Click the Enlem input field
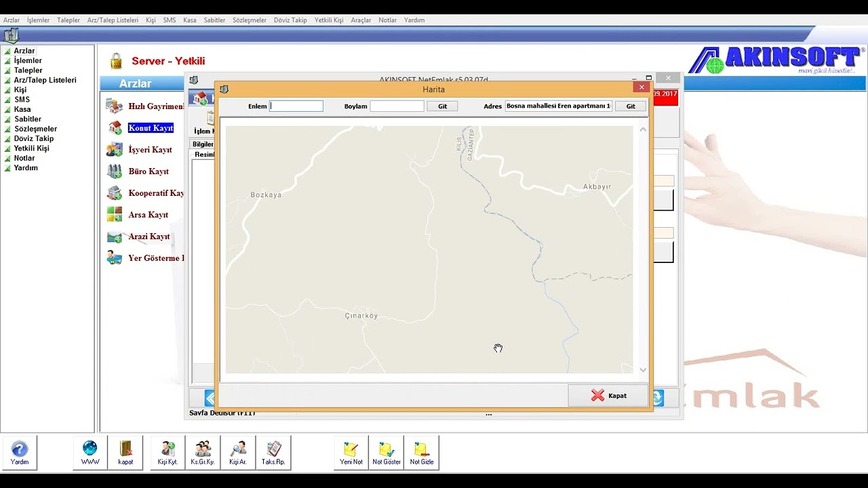Screen dimensions: 868x488 click(296, 106)
